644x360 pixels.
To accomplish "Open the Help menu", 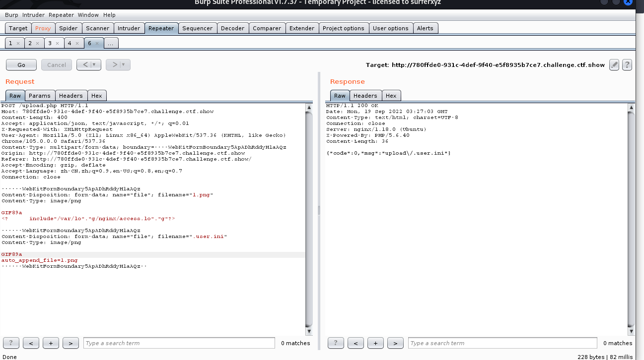I will (x=109, y=15).
